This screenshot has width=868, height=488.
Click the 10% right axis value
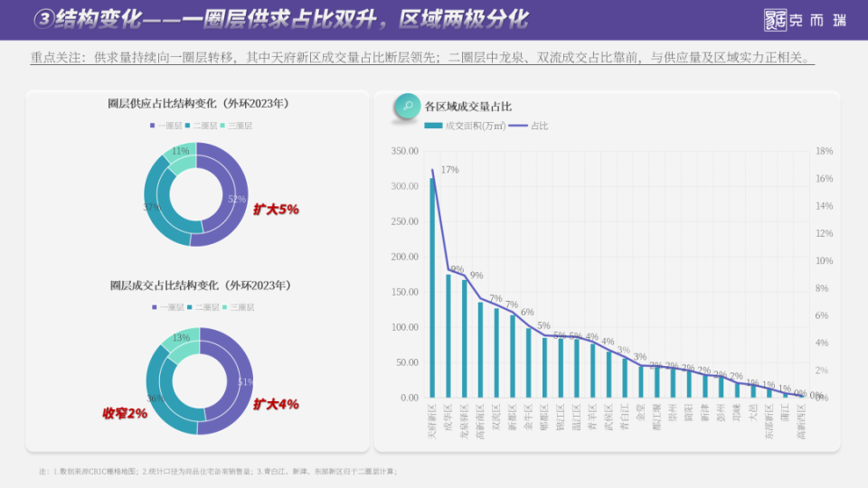(825, 260)
